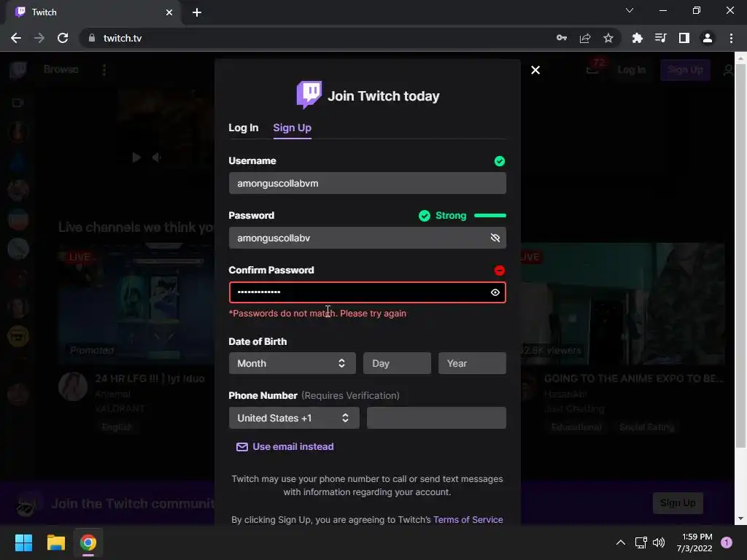
Task: Click the Password input field
Action: click(368, 238)
